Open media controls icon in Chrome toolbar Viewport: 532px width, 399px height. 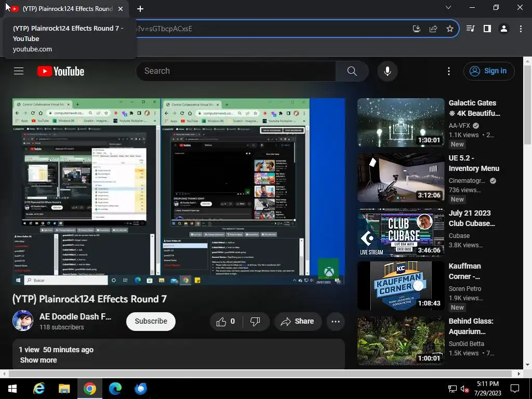[470, 29]
